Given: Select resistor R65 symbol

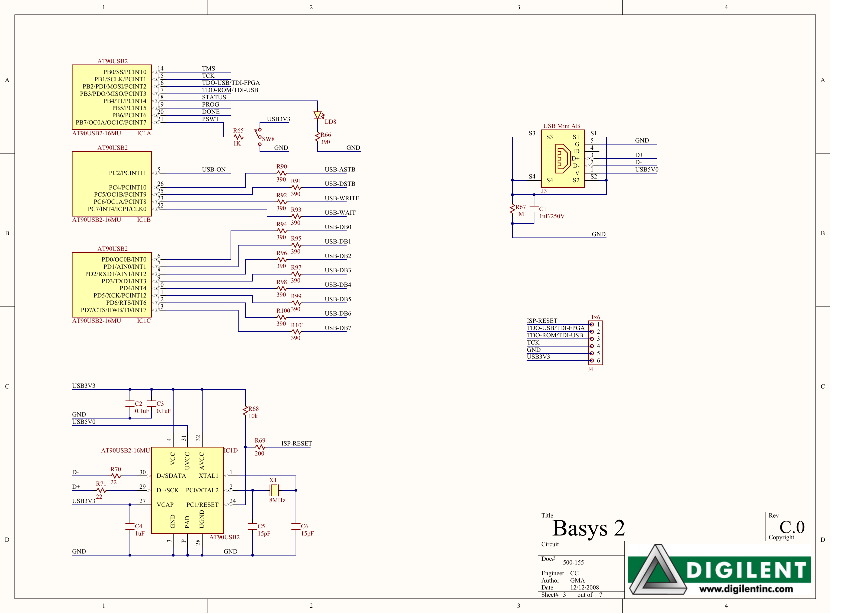Looking at the screenshot, I should coord(238,137).
